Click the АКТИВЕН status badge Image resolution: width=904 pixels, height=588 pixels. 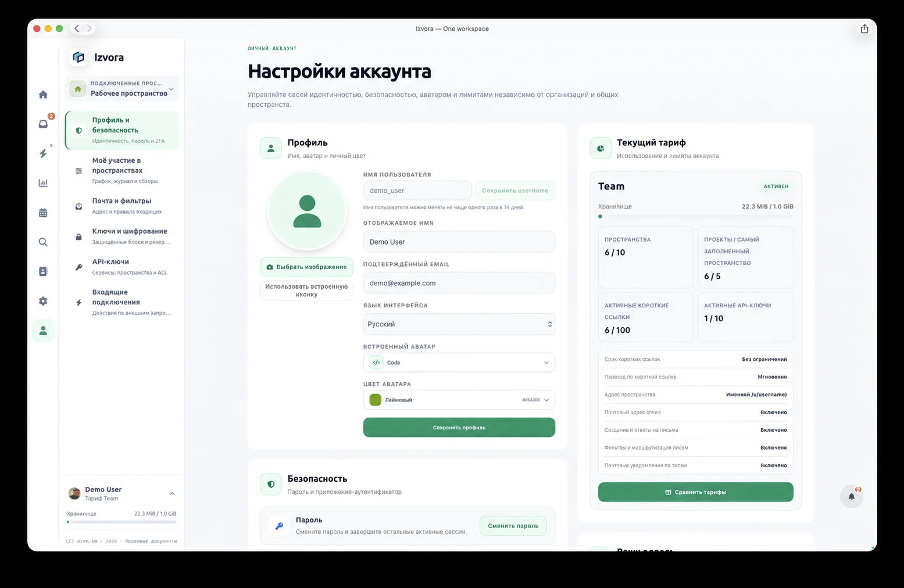coord(776,187)
